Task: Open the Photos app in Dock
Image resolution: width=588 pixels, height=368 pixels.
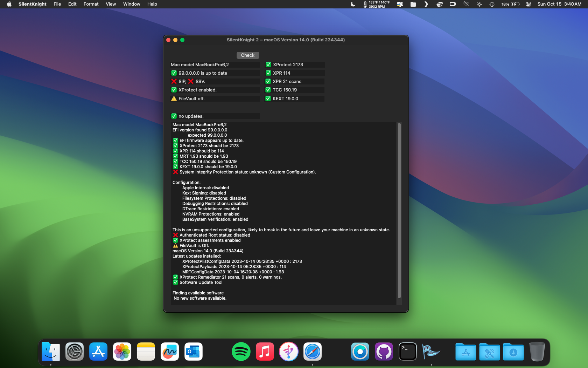Action: click(122, 352)
